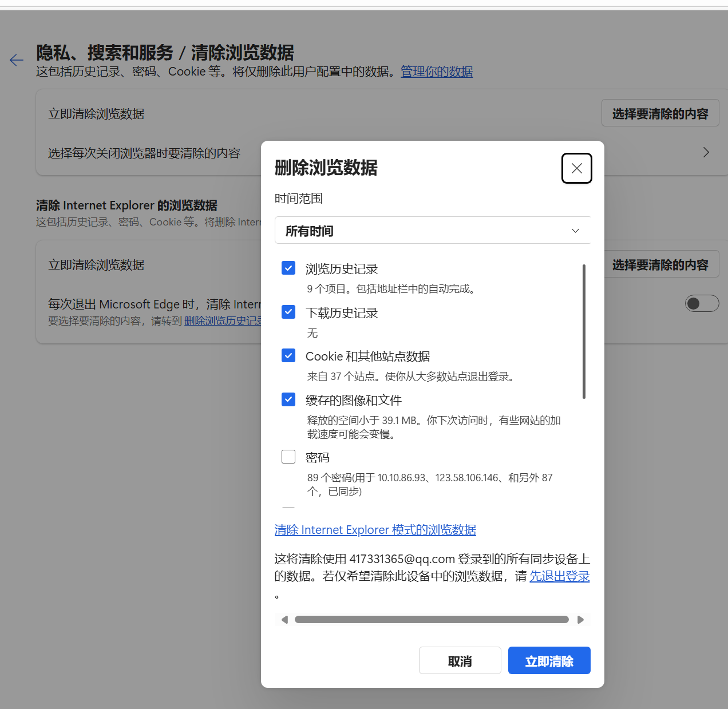Click the 释放的空间小于 39.1 MB text

tap(434, 427)
